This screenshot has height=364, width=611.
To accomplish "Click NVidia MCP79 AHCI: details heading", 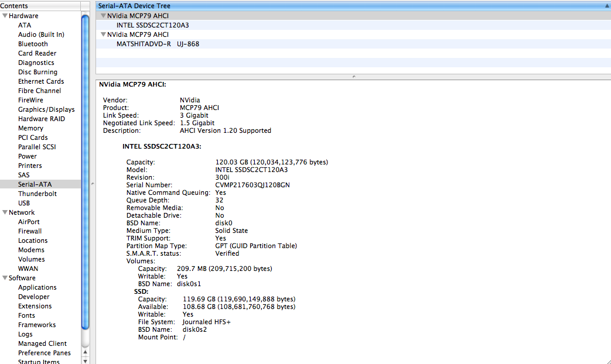I will (132, 84).
